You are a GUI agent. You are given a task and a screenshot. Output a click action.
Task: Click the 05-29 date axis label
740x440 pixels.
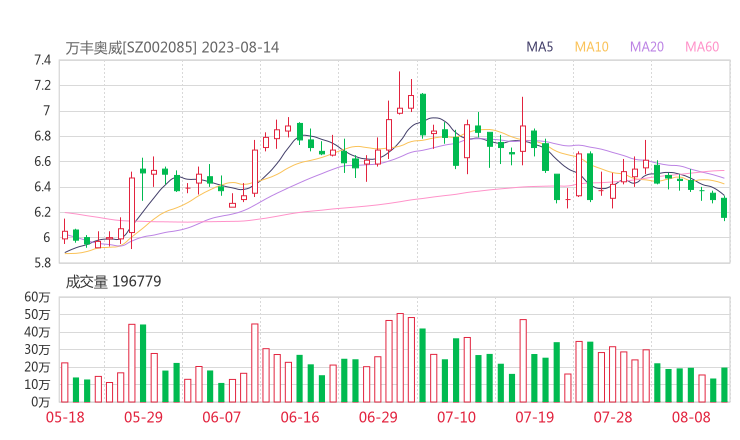pyautogui.click(x=143, y=417)
